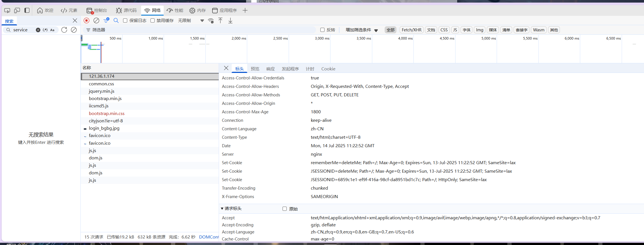
Task: Open the 性能 (Performance) tab
Action: (175, 10)
